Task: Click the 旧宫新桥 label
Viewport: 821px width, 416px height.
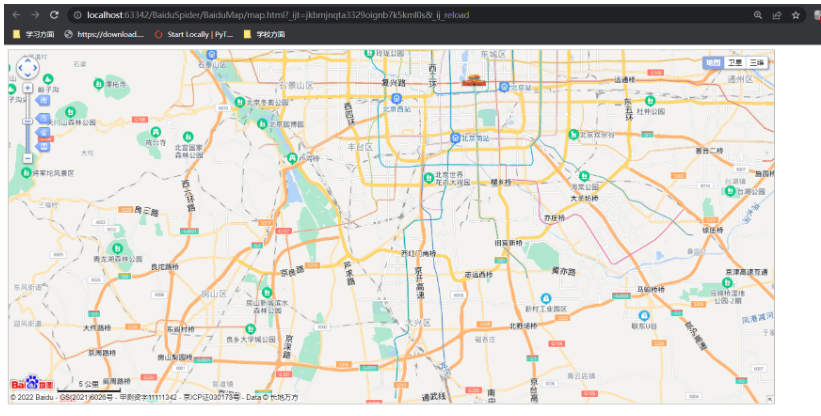Action: (509, 243)
